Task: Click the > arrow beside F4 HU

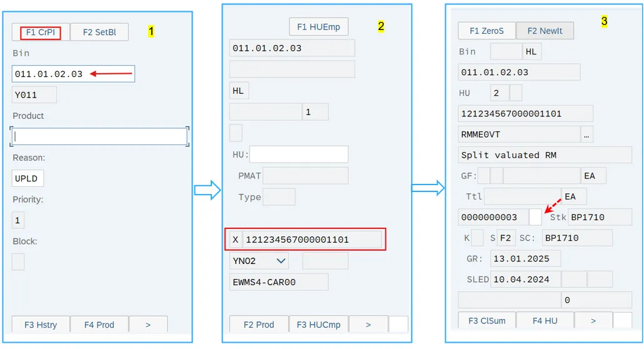Action: click(x=593, y=321)
